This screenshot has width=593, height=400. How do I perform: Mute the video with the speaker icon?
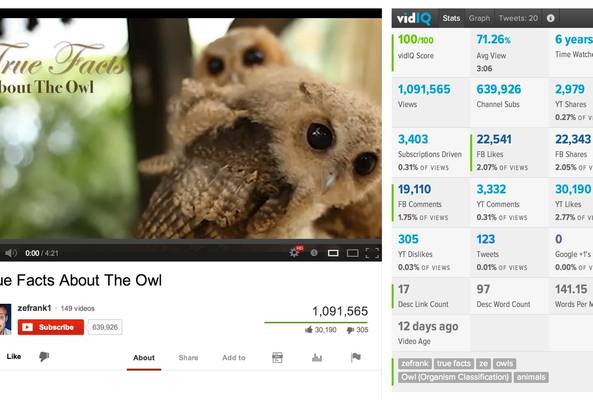tap(10, 253)
